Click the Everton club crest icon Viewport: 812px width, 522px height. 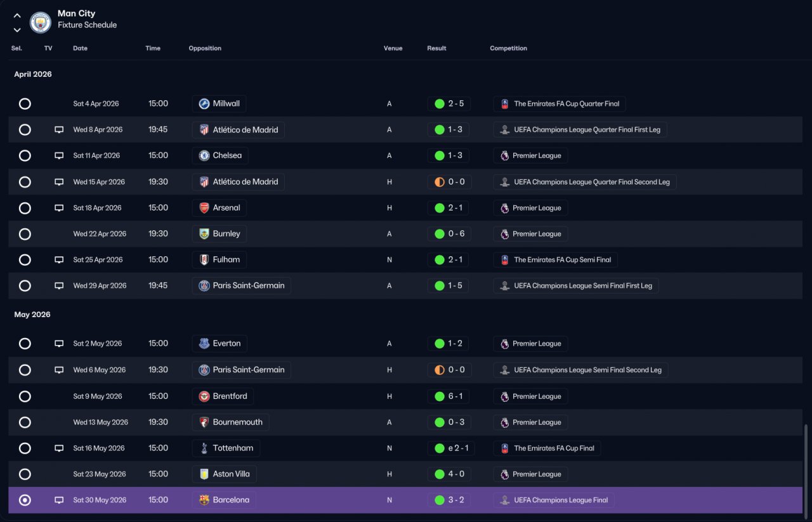[204, 344]
